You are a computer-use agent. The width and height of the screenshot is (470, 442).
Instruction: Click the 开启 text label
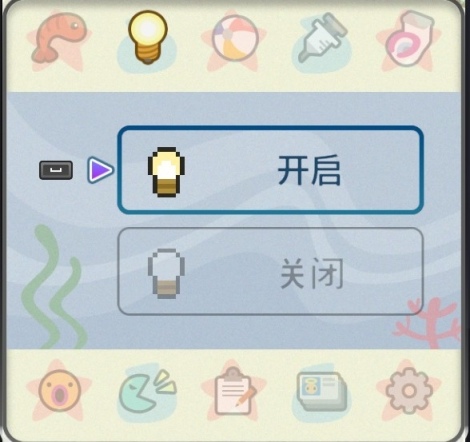pyautogui.click(x=309, y=170)
